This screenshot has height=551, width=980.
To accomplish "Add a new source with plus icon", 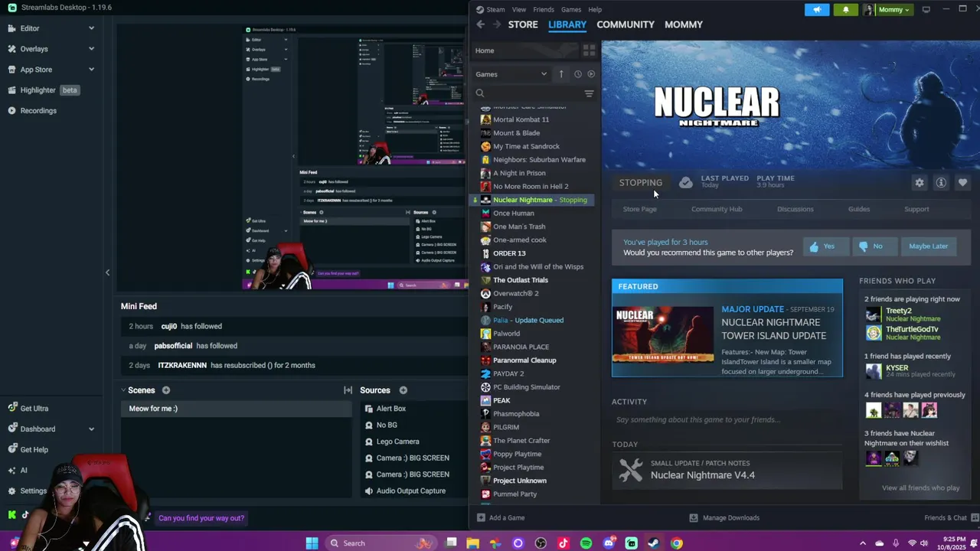I will click(x=403, y=390).
